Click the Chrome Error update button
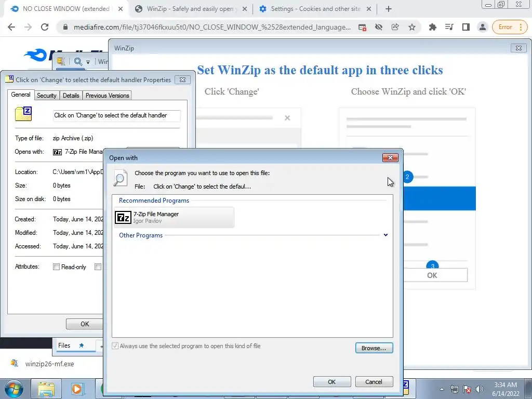The image size is (532, 399). (510, 27)
